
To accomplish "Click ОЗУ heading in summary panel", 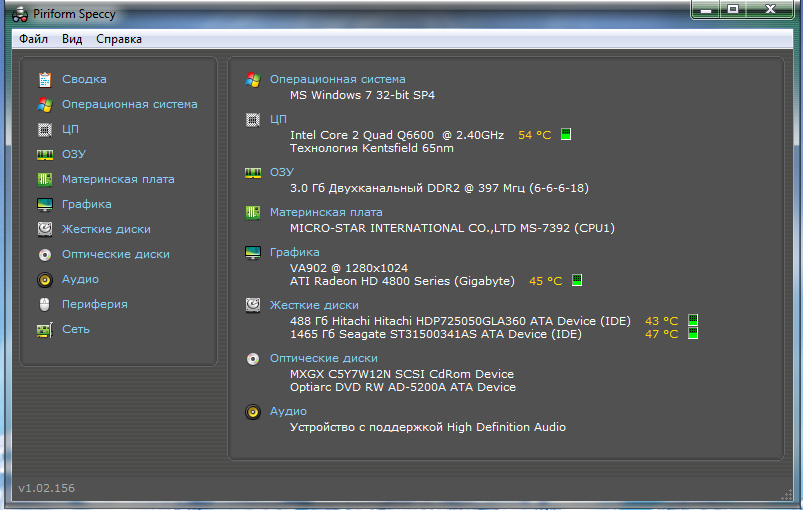I will pos(282,173).
